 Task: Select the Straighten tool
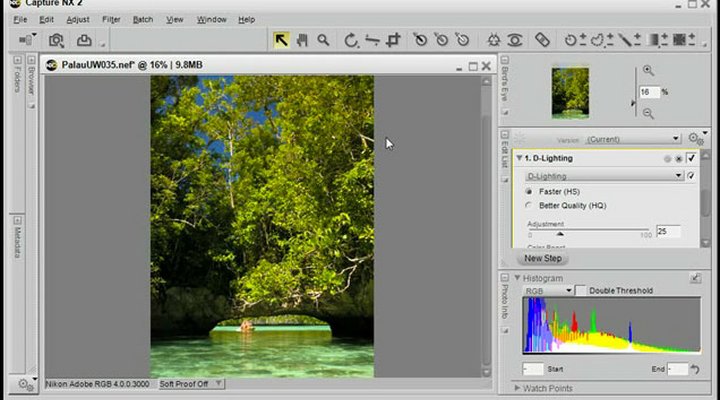372,40
